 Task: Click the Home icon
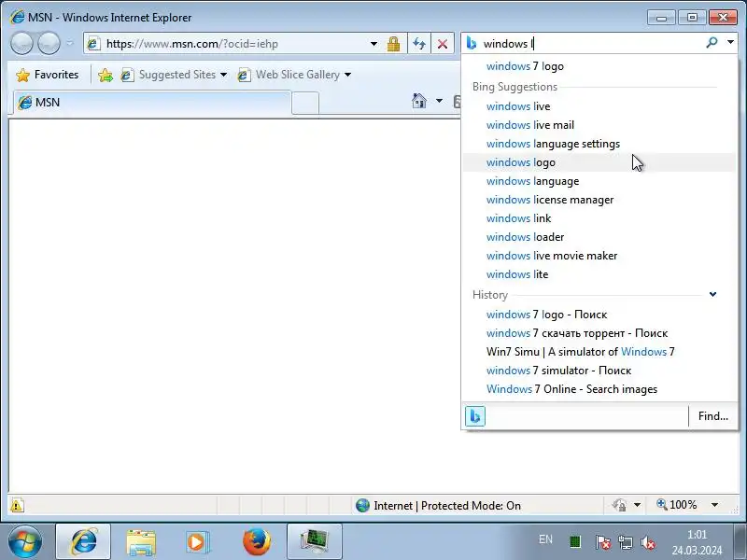pos(419,101)
